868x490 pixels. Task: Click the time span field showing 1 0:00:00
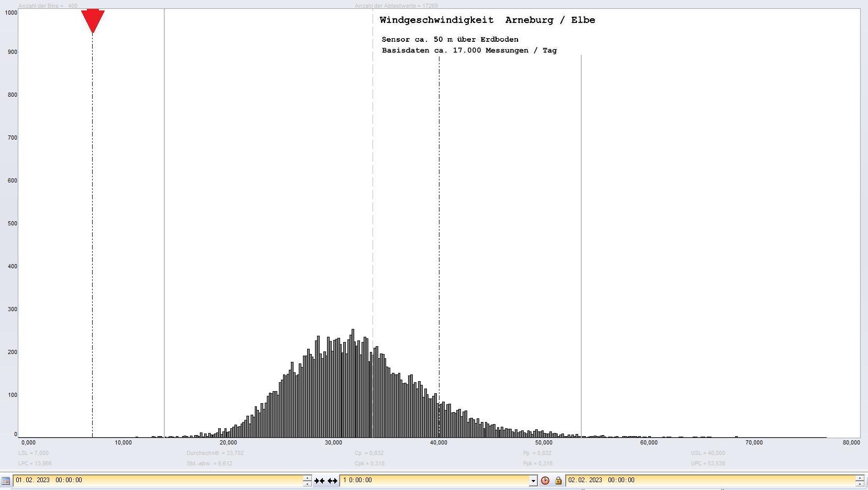pos(434,480)
